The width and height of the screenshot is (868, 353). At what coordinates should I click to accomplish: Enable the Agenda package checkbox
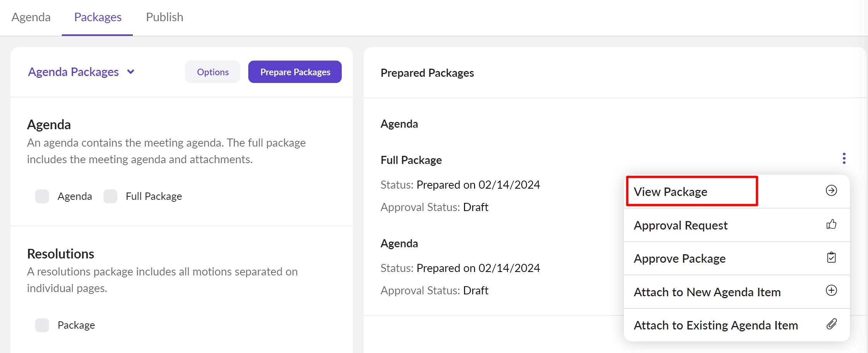coord(42,196)
